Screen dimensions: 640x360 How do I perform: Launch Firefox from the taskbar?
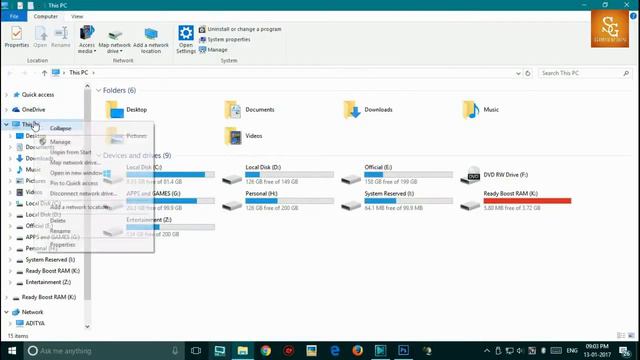[358, 351]
